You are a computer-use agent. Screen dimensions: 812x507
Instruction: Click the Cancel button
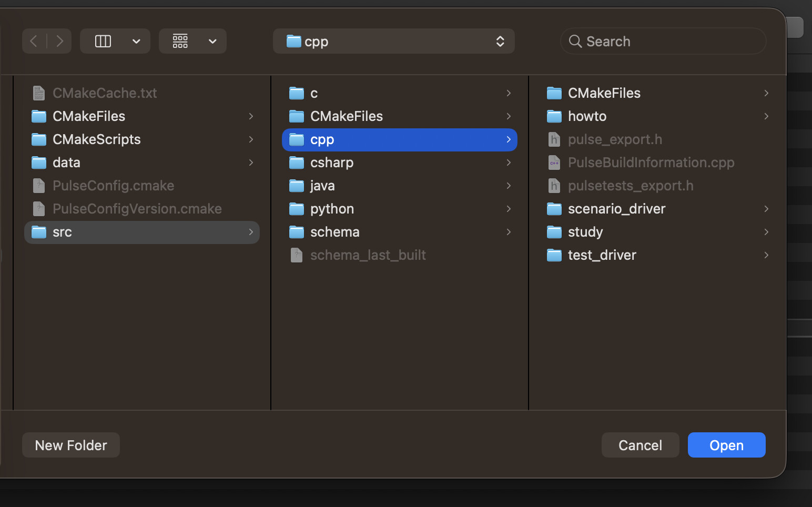point(640,445)
